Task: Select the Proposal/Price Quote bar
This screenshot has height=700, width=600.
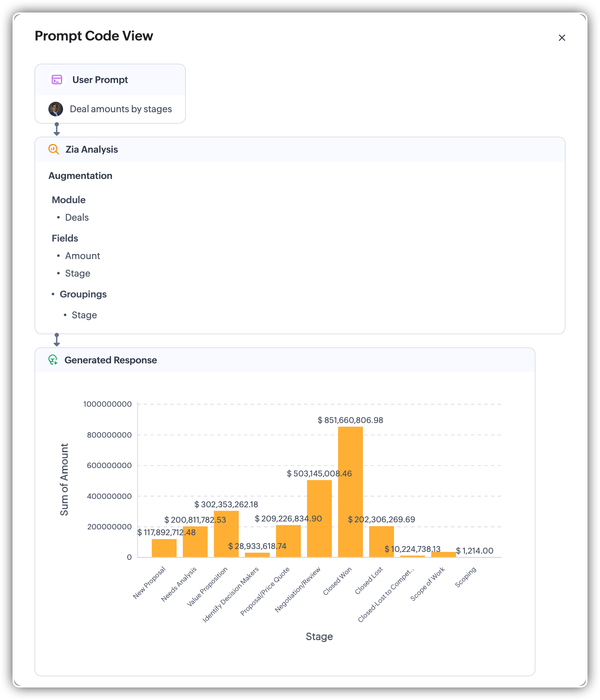Action: (x=288, y=541)
